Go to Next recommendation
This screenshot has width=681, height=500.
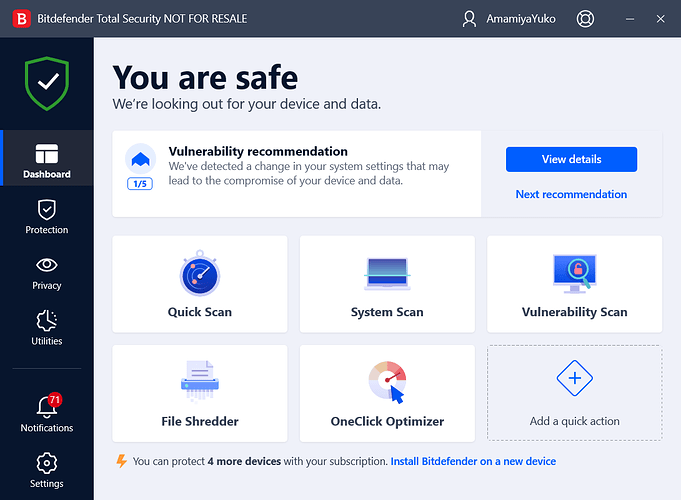pos(571,194)
